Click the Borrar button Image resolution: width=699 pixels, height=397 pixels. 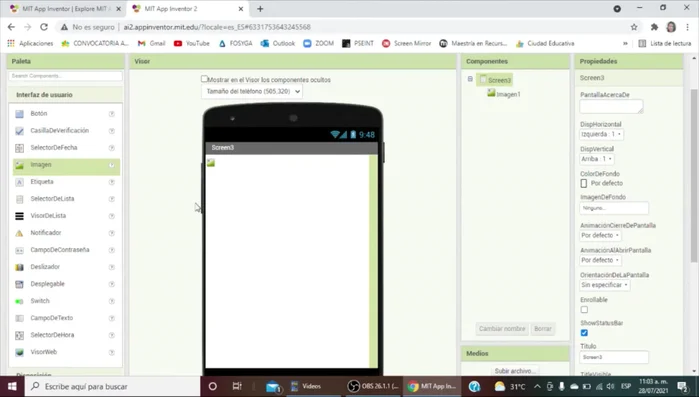[x=543, y=329]
